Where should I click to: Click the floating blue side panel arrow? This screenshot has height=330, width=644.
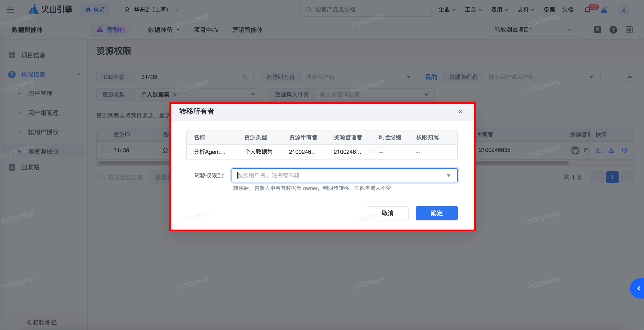pyautogui.click(x=638, y=288)
